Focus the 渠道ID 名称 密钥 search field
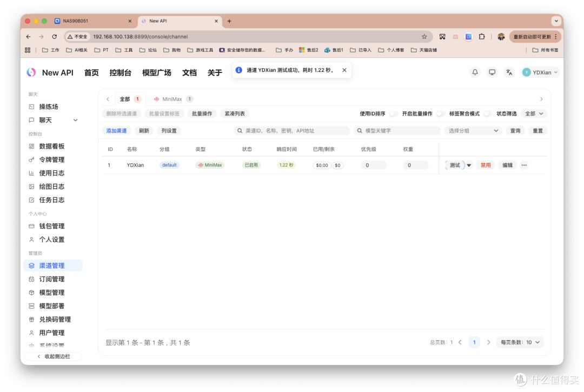 point(291,131)
